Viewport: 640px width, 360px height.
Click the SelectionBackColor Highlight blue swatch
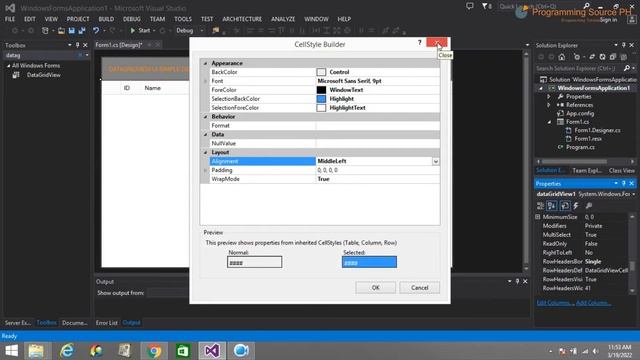(x=321, y=99)
